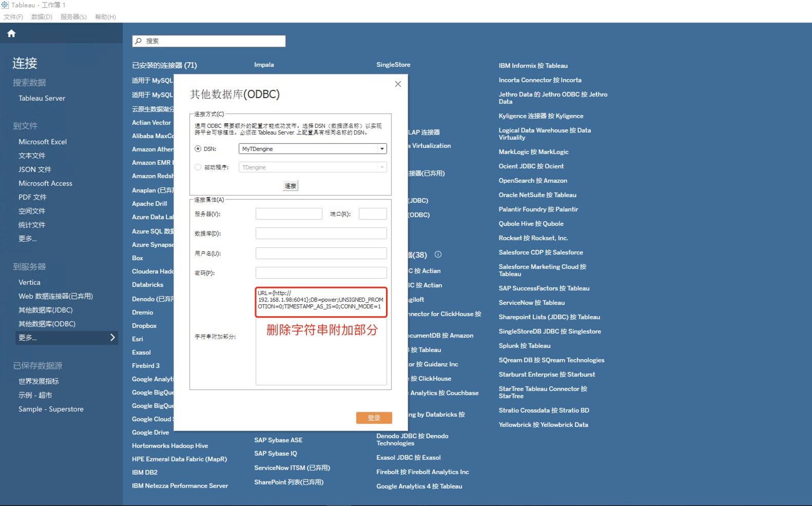Select Sample - Superstore data source
This screenshot has height=506, width=812.
pyautogui.click(x=51, y=409)
